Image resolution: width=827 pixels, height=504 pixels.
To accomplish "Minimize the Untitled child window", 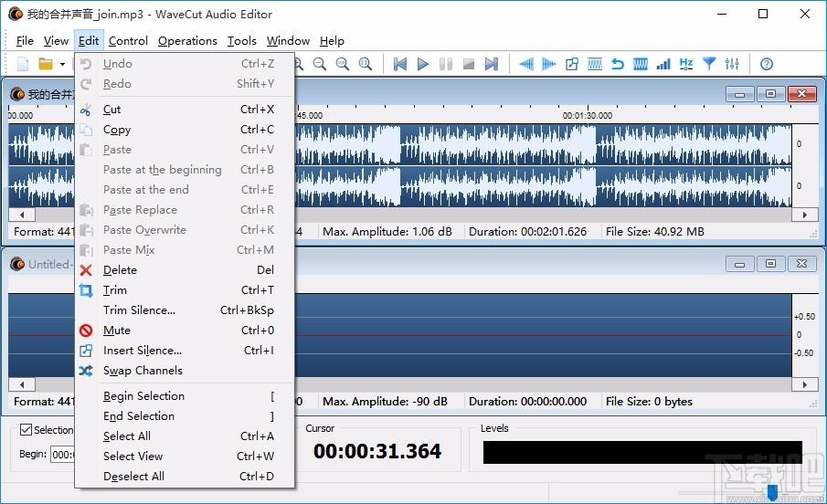I will click(739, 264).
